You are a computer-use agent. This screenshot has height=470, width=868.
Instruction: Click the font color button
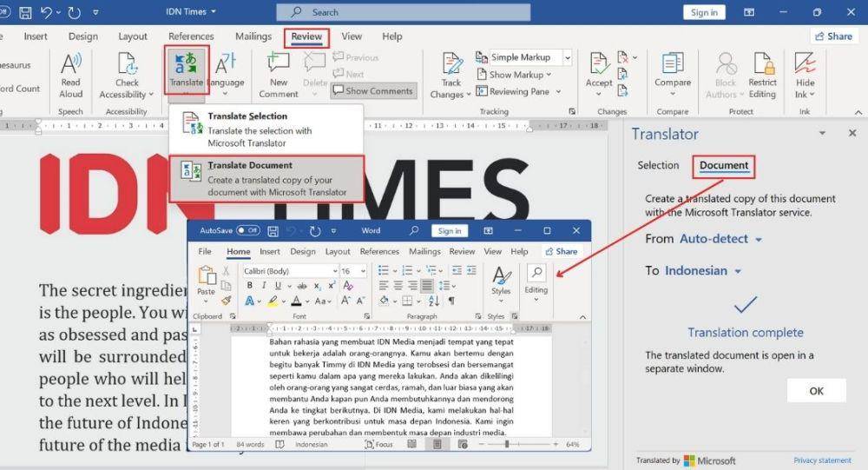297,301
